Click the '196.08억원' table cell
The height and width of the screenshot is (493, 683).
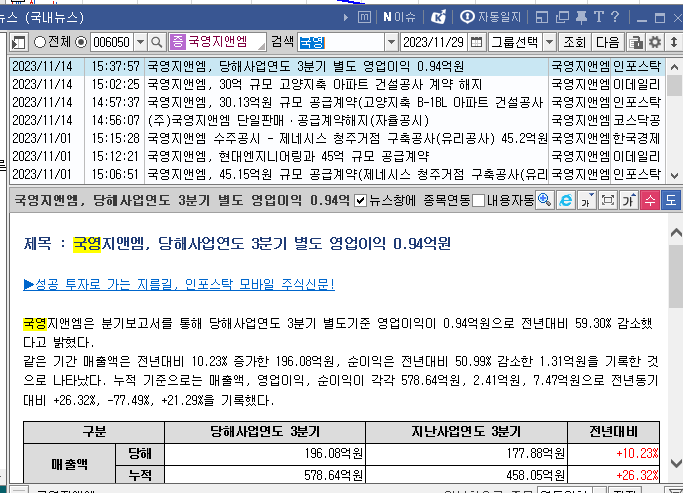[x=265, y=454]
